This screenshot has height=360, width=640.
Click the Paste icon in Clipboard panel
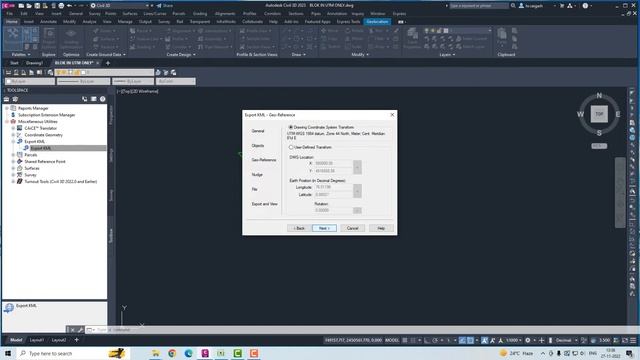pos(502,37)
